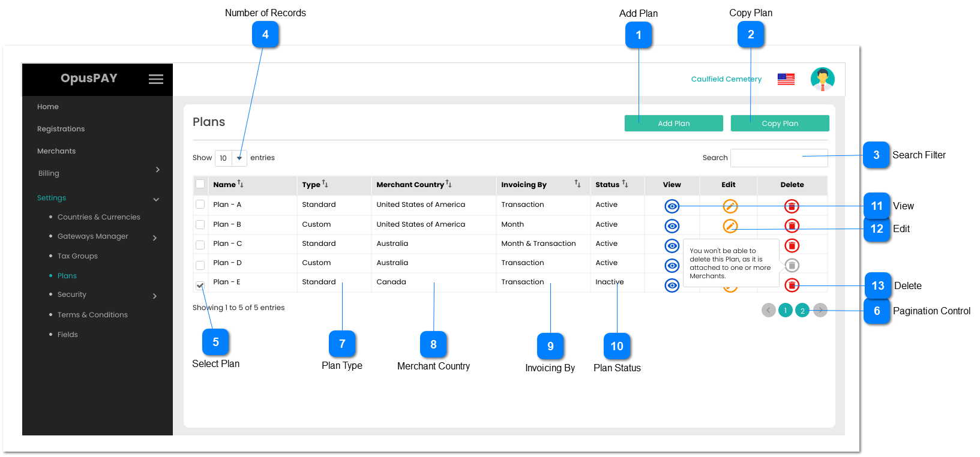980x457 pixels.
Task: Click the US flag language icon
Action: pyautogui.click(x=786, y=79)
